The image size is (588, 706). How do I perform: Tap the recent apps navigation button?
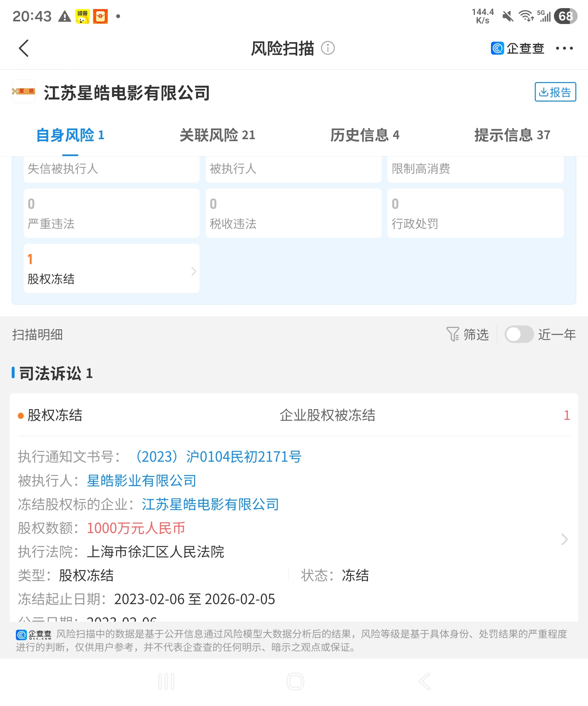166,681
